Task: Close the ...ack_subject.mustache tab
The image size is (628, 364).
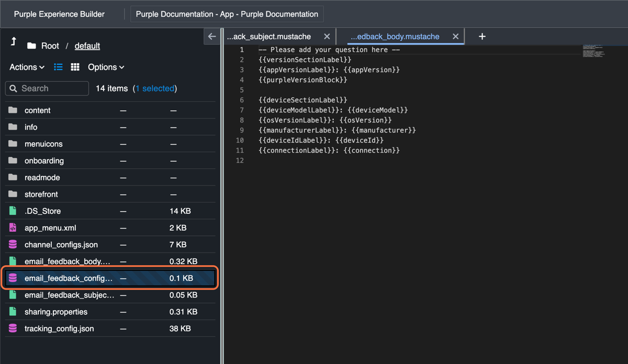Action: 327,37
